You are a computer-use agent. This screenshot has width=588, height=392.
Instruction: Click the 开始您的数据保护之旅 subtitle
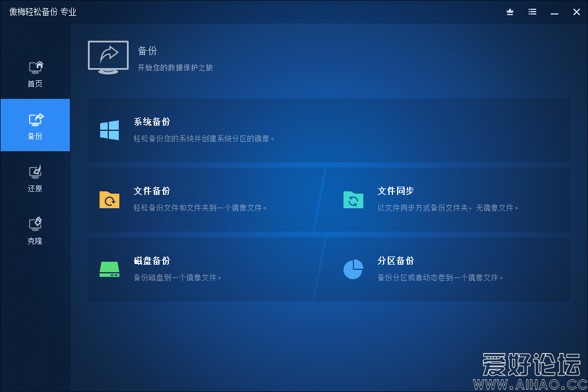(x=175, y=68)
